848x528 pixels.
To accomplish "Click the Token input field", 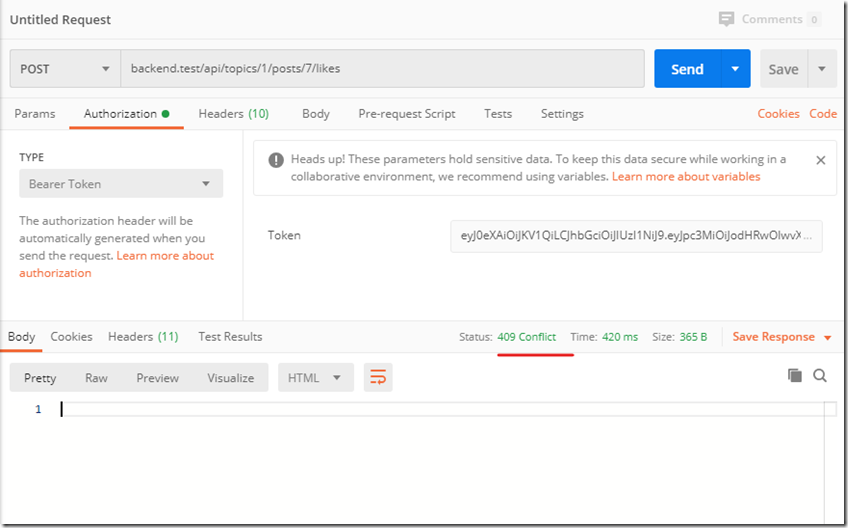I will 636,236.
